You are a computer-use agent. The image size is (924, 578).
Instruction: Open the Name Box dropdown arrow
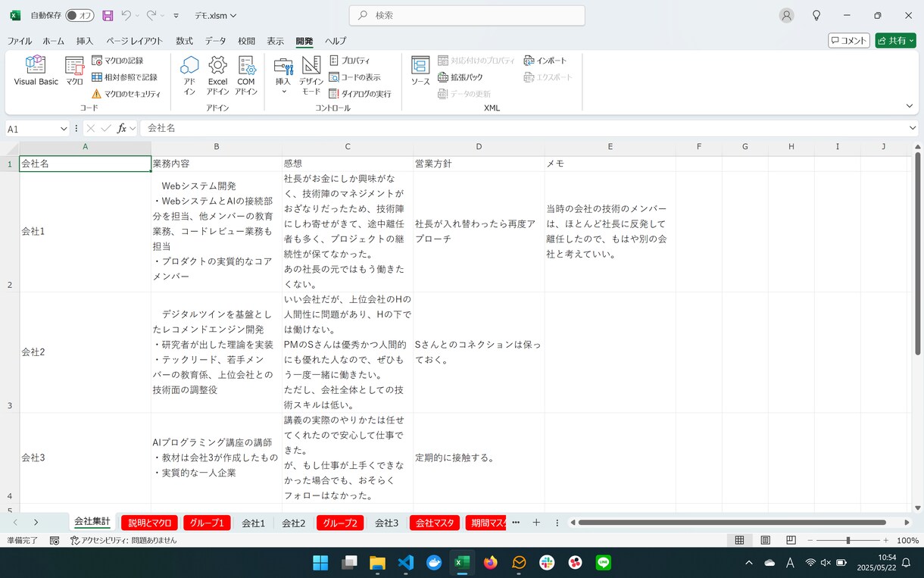coord(64,129)
